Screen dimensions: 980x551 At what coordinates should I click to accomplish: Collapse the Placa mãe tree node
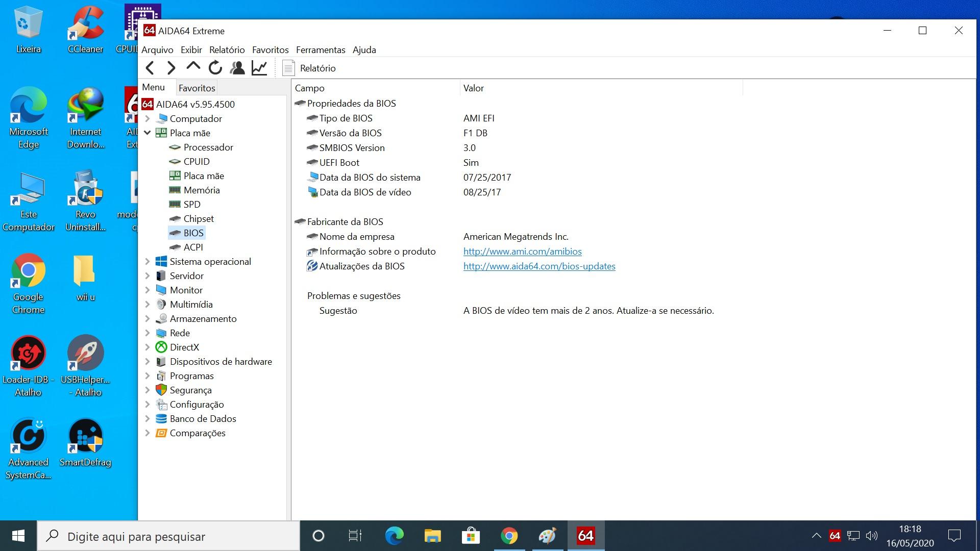point(148,133)
